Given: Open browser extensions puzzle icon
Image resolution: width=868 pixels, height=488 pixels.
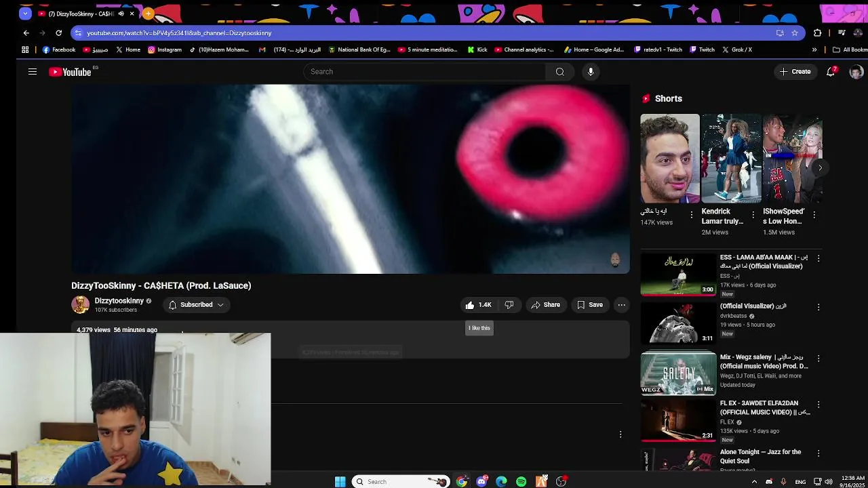Looking at the screenshot, I should coord(817,33).
